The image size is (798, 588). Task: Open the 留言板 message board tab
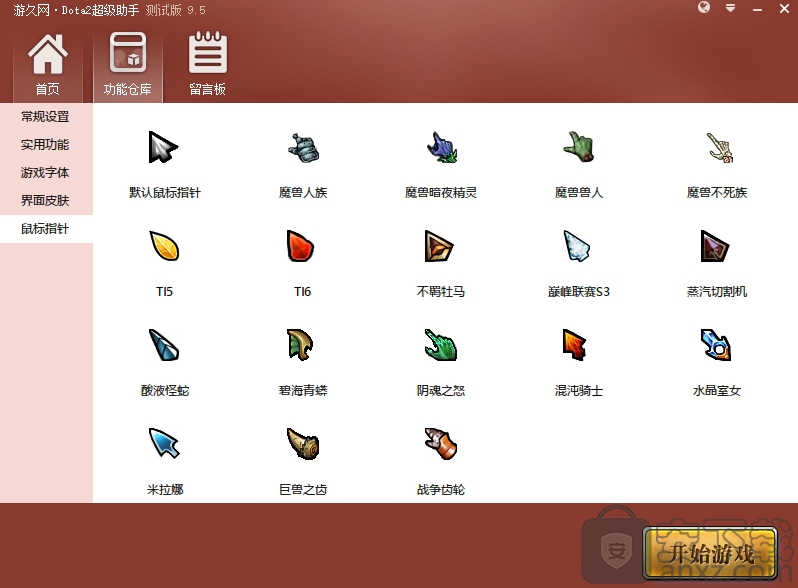[208, 65]
